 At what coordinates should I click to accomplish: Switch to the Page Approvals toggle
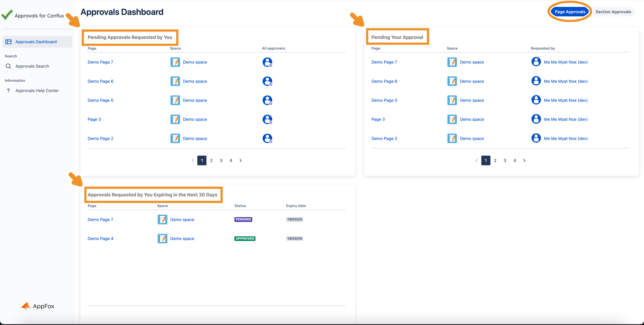(x=570, y=12)
